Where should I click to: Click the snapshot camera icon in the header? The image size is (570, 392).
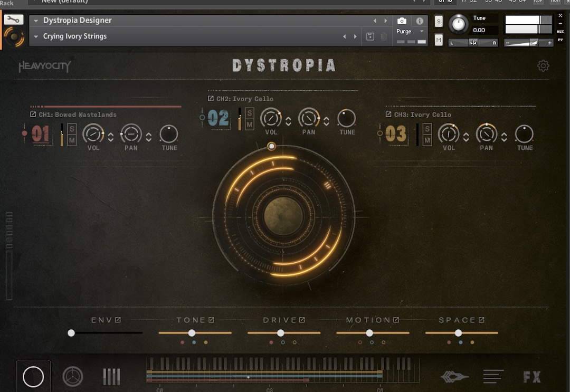[402, 20]
